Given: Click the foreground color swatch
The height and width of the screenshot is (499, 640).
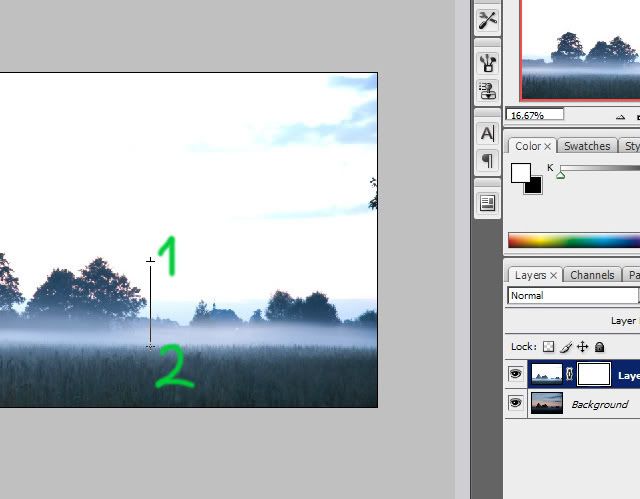Looking at the screenshot, I should 520,173.
